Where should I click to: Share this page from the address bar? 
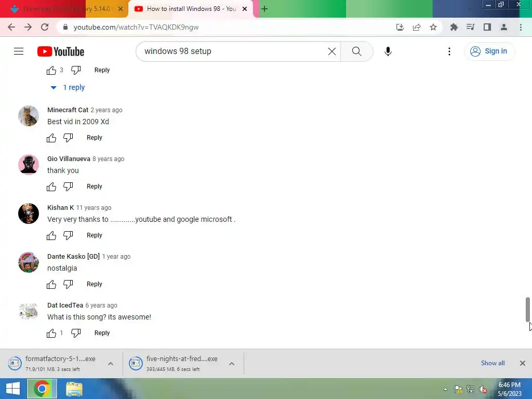(x=417, y=27)
